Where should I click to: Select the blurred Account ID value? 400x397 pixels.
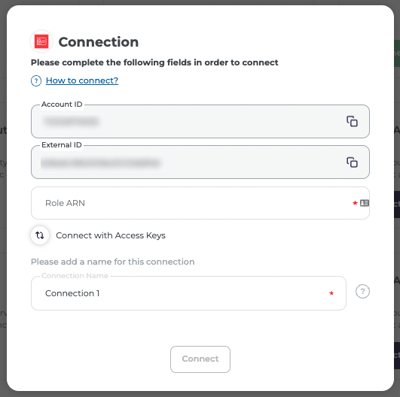(71, 121)
